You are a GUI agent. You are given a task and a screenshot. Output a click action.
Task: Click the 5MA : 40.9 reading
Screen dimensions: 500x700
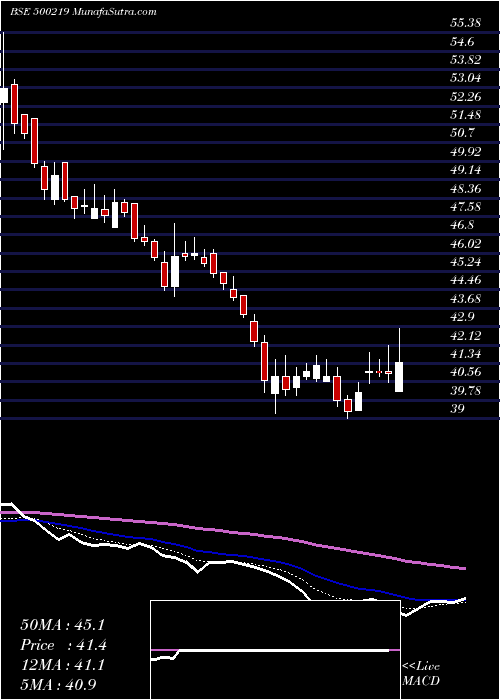59,684
